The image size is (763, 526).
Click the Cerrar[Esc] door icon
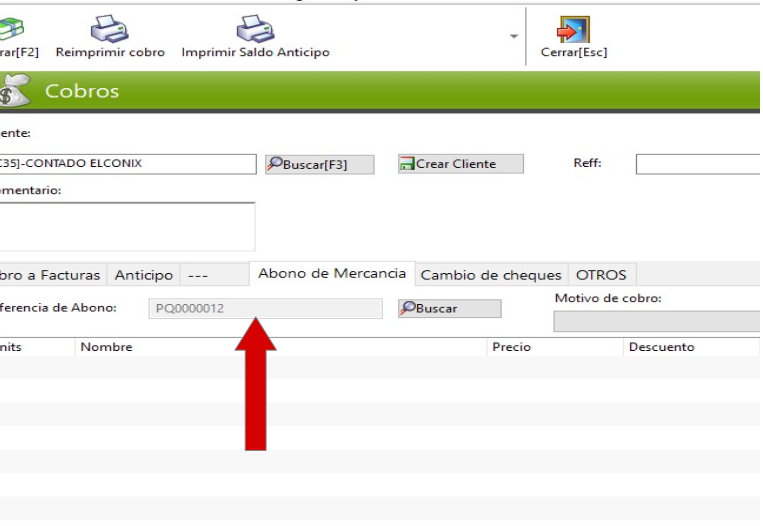pos(573,29)
